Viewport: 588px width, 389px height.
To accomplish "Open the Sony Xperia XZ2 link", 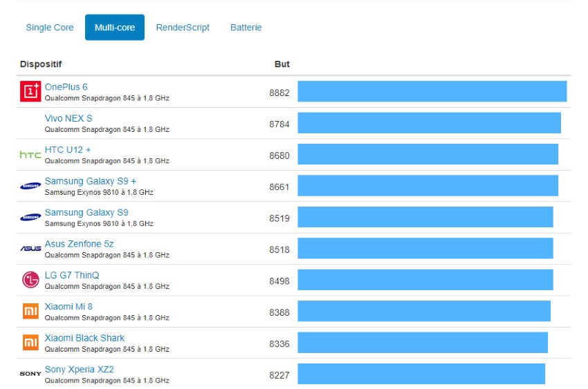I will pyautogui.click(x=79, y=370).
